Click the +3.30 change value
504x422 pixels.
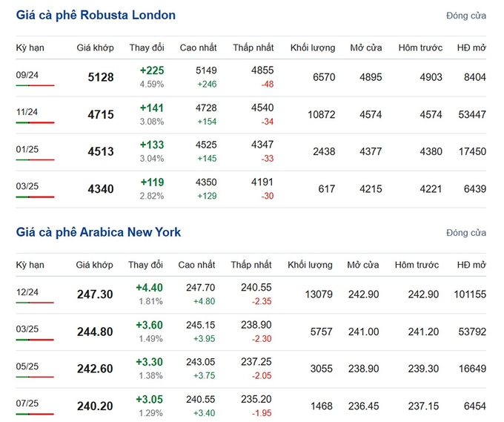[149, 362]
